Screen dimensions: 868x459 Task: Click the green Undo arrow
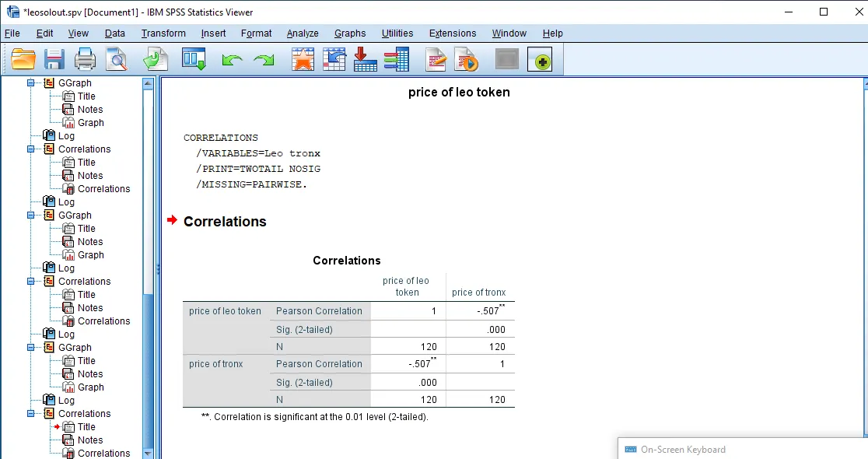tap(232, 60)
